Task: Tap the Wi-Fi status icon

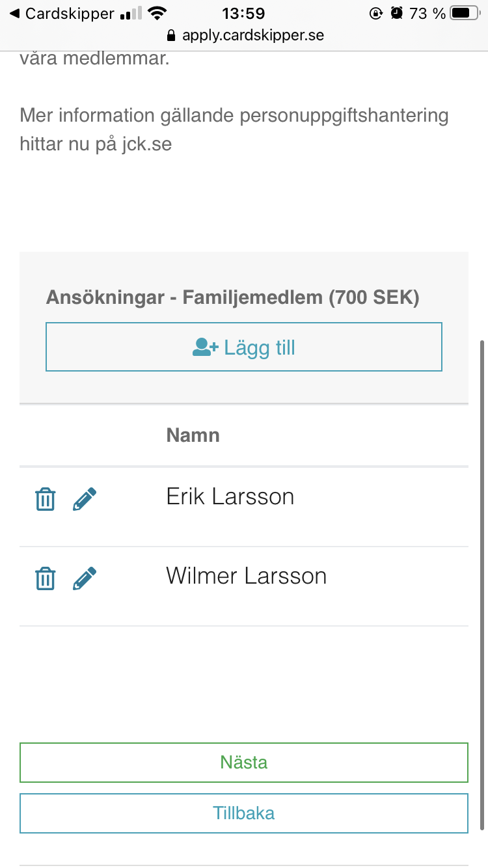Action: tap(157, 13)
